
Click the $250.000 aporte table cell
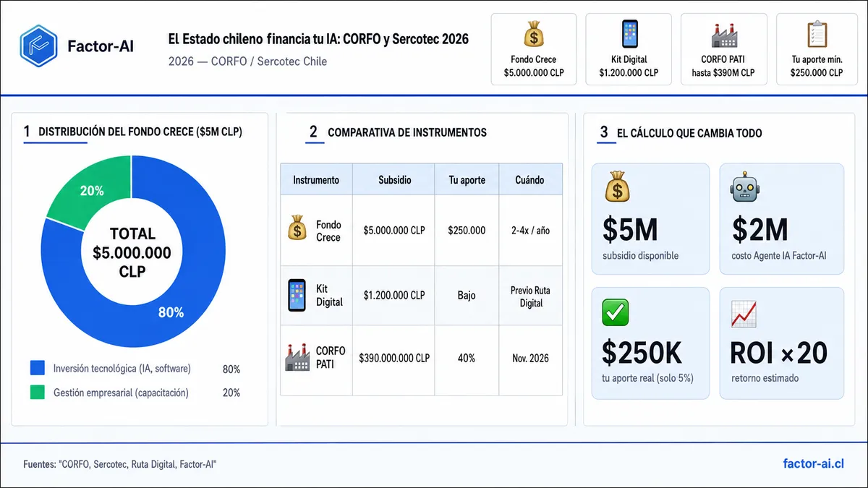point(467,230)
